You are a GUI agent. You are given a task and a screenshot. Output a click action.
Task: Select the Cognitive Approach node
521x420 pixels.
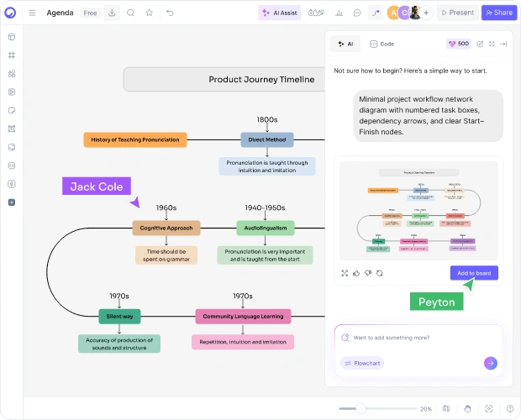coord(166,228)
